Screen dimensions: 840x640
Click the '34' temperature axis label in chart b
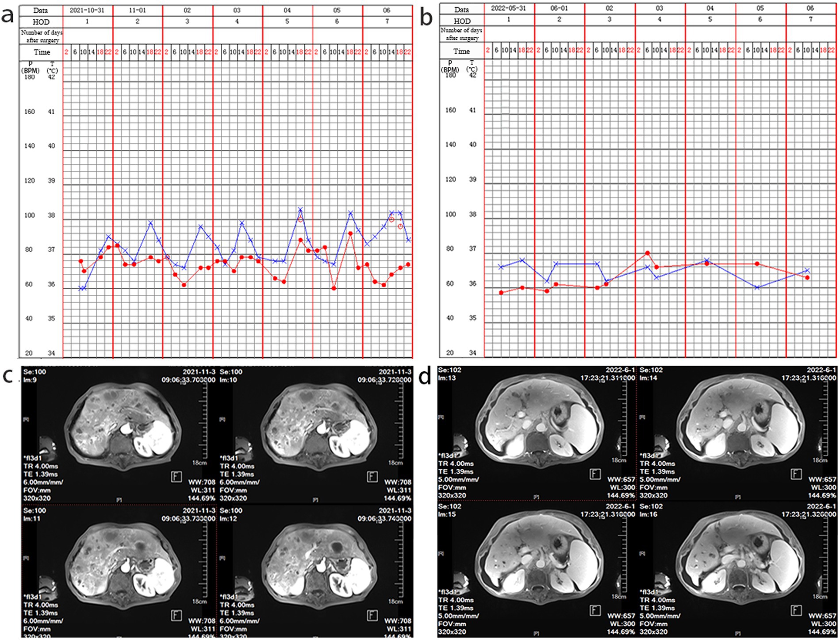(472, 353)
